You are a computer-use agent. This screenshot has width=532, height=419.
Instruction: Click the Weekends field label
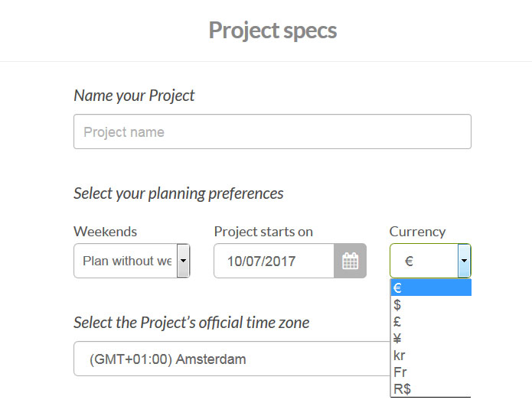pyautogui.click(x=105, y=232)
